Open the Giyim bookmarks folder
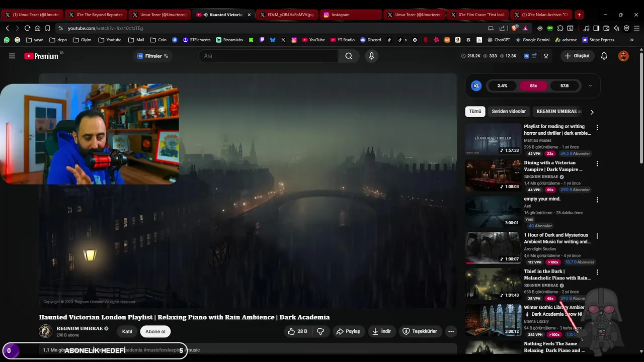This screenshot has width=644, height=362. 82,40
